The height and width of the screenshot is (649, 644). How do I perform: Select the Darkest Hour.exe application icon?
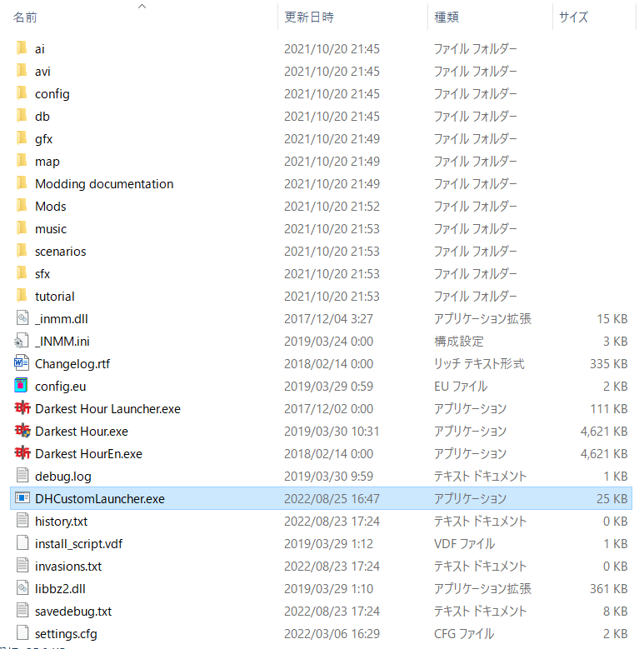[22, 431]
